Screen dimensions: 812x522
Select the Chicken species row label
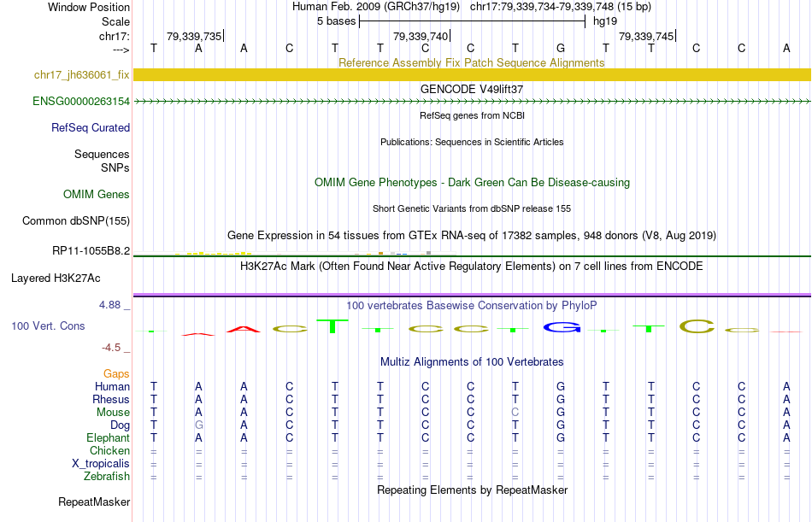pos(109,450)
